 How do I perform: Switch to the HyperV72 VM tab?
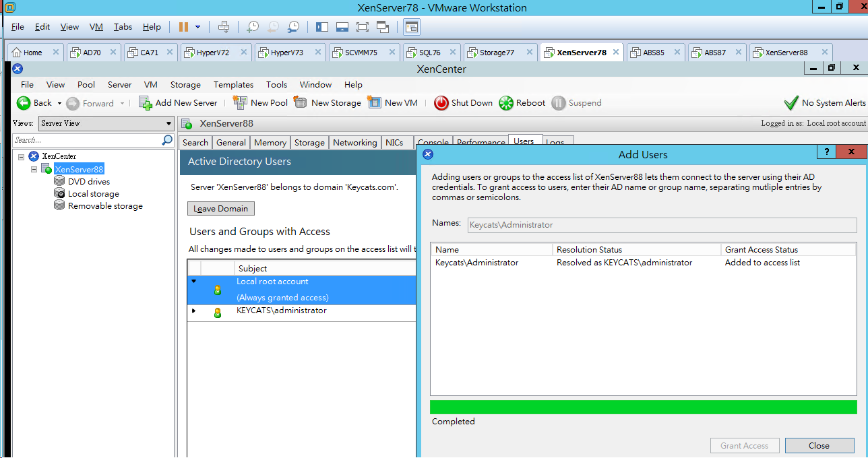pyautogui.click(x=216, y=53)
